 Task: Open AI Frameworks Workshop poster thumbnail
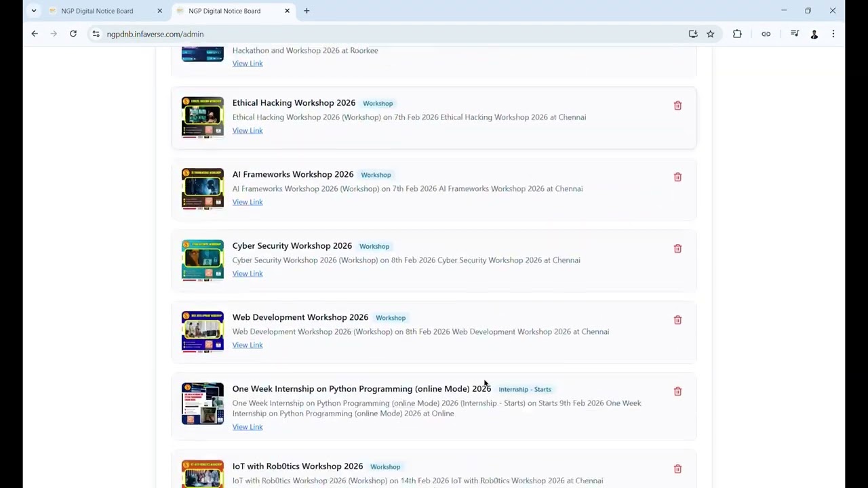tap(203, 189)
